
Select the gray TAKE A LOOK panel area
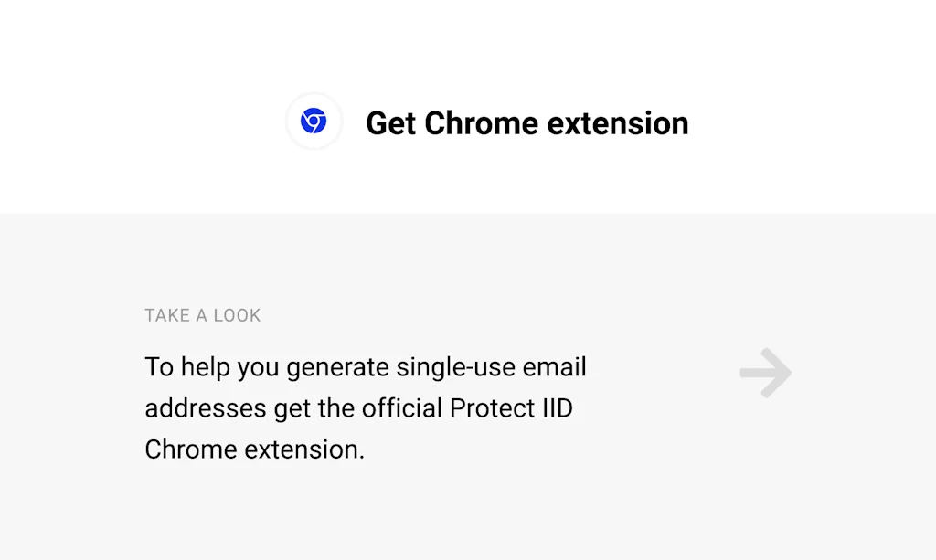coord(468,384)
